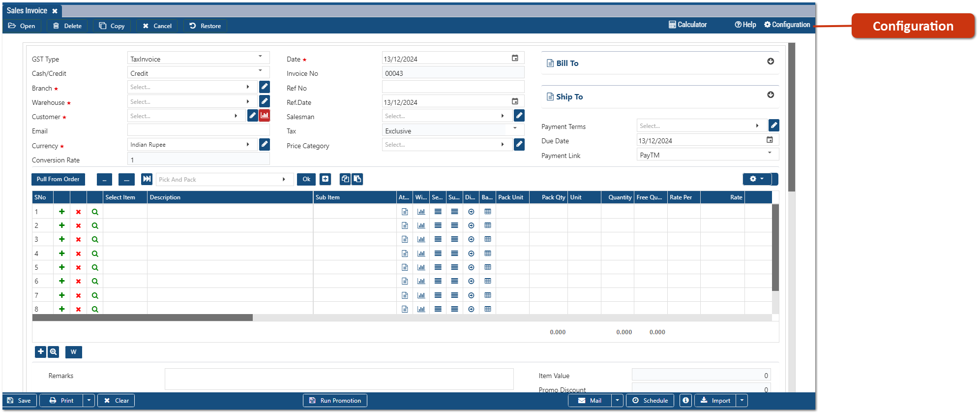Click the Salesman edit pencil icon

(x=519, y=116)
